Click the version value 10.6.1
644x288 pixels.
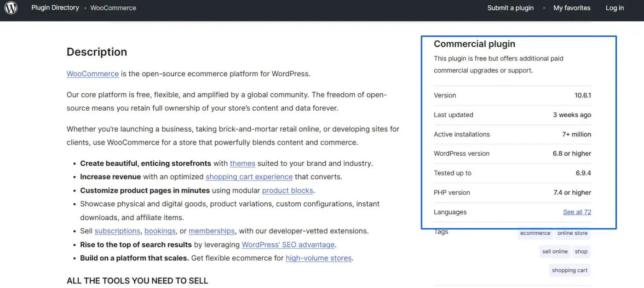tap(583, 95)
